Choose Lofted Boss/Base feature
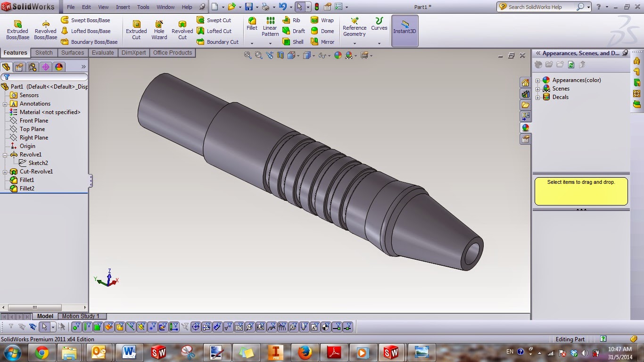Screen dimensions: 644x362 click(85, 31)
